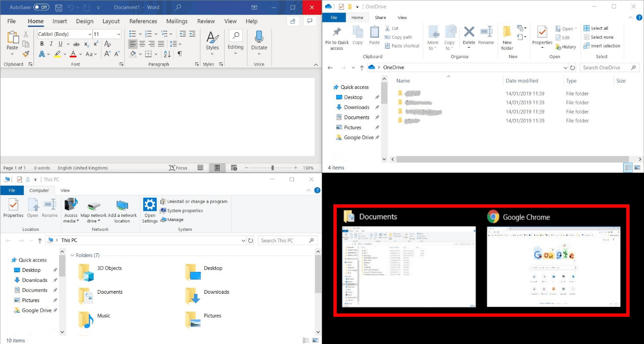Click Select all in OneDrive ribbon
Image resolution: width=644 pixels, height=344 pixels.
pyautogui.click(x=596, y=28)
